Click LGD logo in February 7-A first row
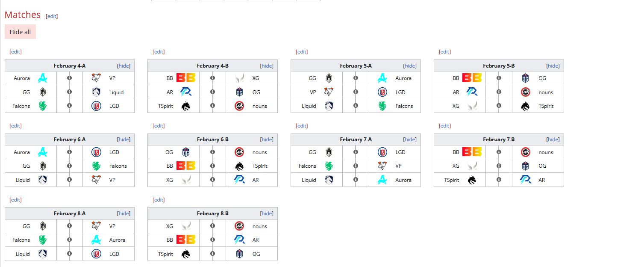Image resolution: width=644 pixels, height=267 pixels. pos(382,152)
